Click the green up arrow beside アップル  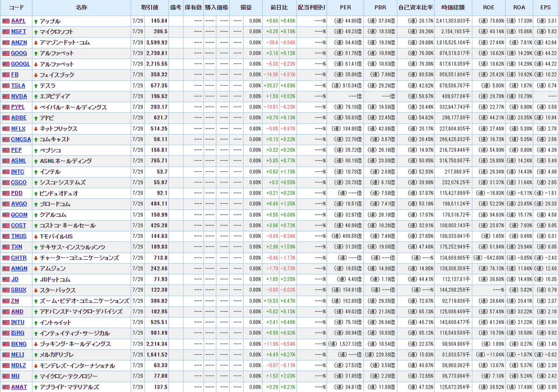[x=36, y=21]
